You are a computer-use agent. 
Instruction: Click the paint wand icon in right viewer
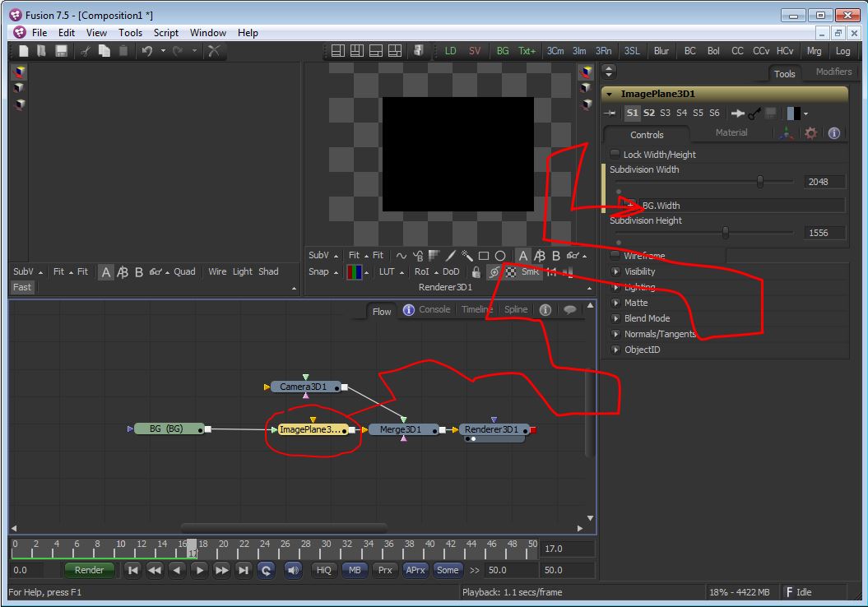pos(467,256)
